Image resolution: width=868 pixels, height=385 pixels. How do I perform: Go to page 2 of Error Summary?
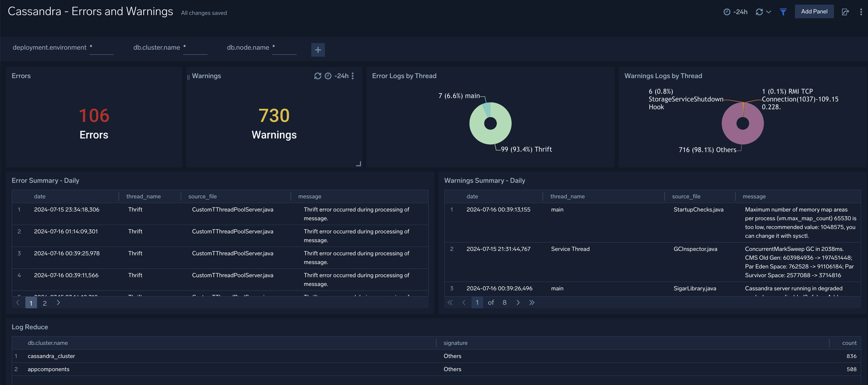45,303
